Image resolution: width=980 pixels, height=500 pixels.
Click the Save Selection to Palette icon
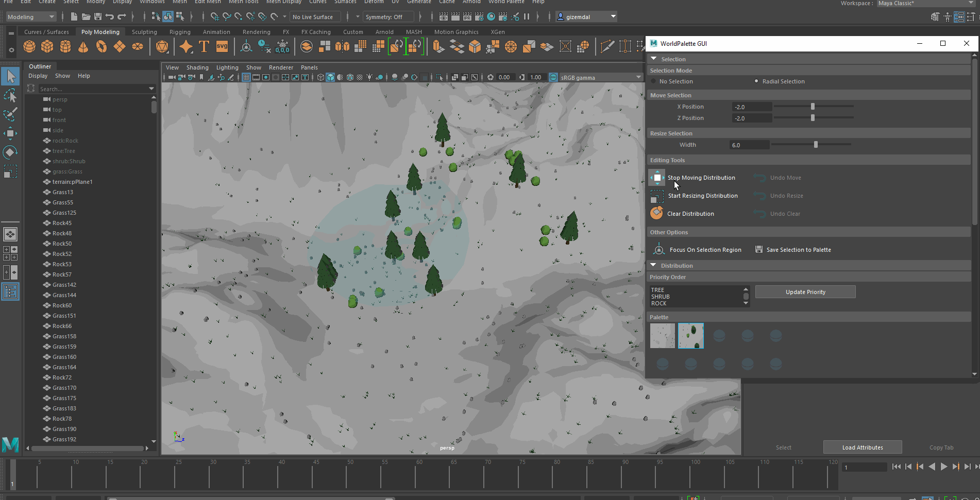[x=759, y=249]
